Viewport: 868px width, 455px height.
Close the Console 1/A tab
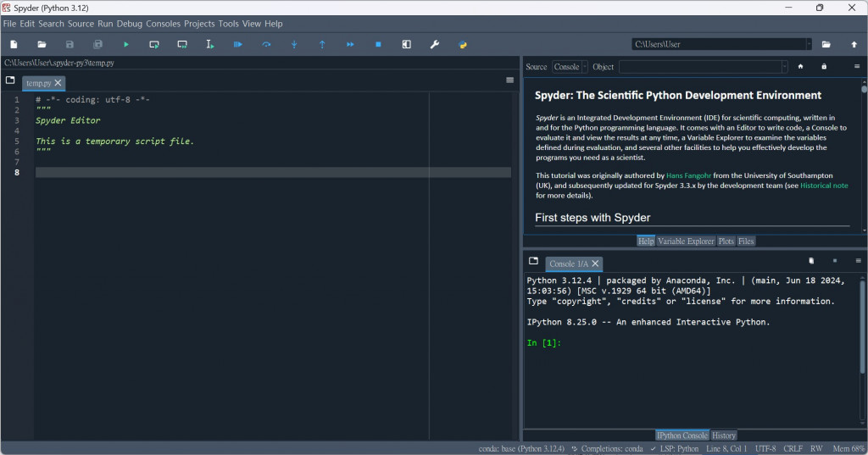(596, 264)
